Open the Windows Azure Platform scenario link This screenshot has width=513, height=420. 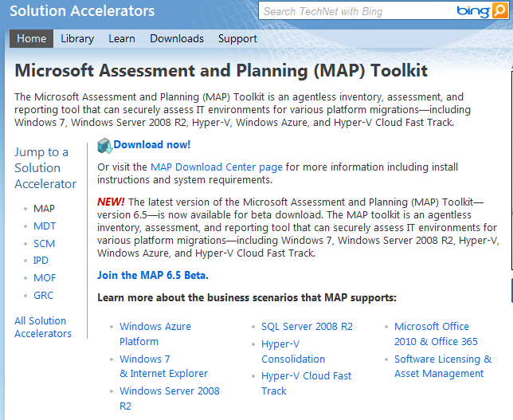(155, 334)
